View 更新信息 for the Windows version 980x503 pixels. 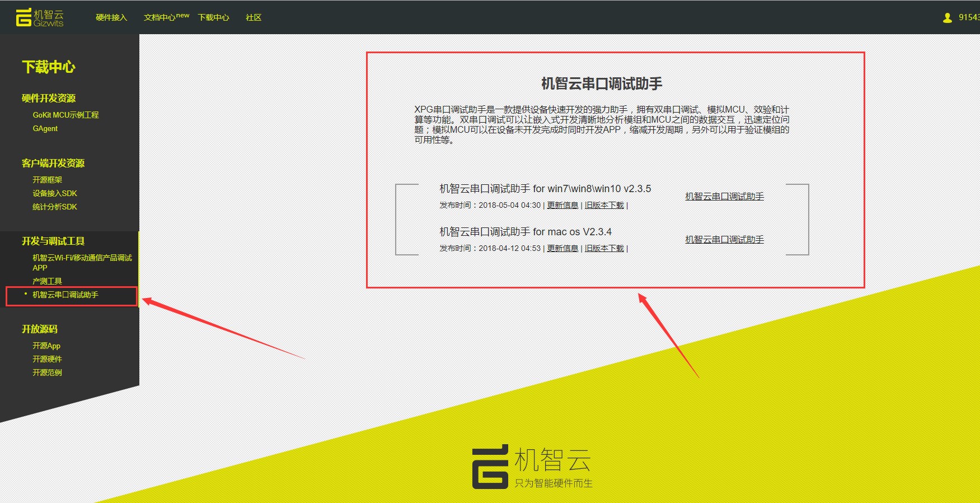(x=562, y=206)
